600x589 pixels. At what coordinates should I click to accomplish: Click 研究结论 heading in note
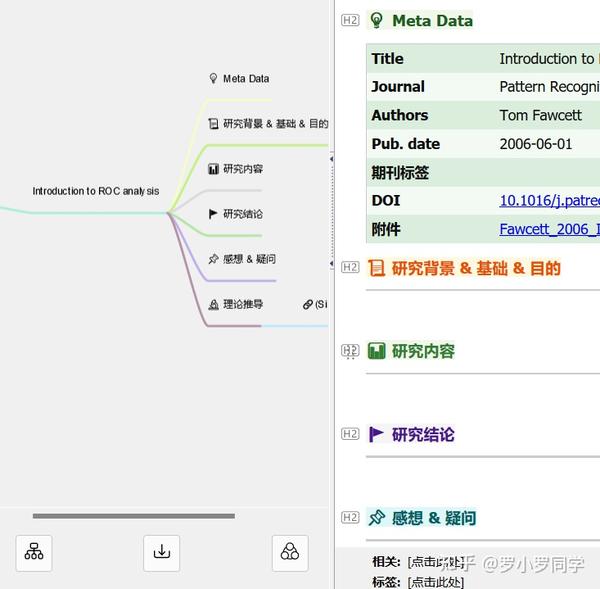point(423,435)
